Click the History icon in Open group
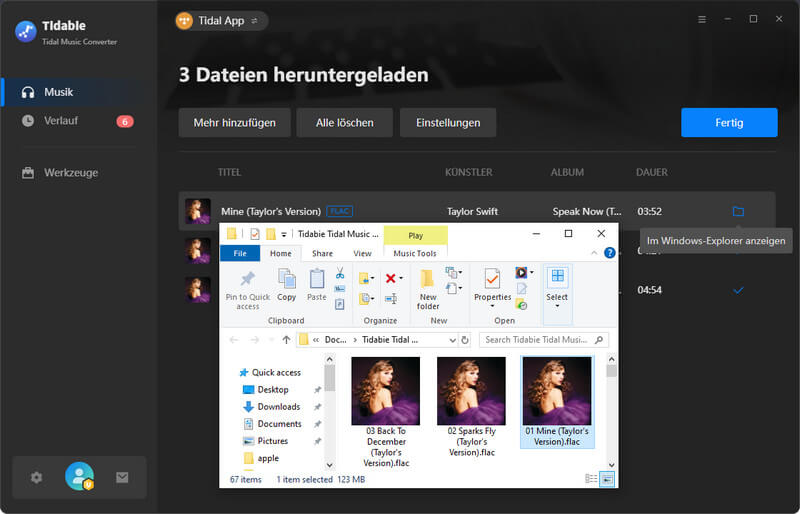800x514 pixels. [x=521, y=305]
